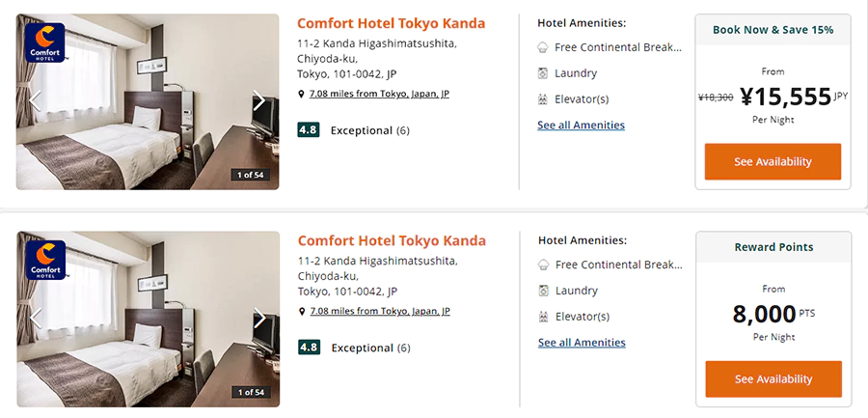The width and height of the screenshot is (868, 418).
Task: Show previous photo in first hotel listing
Action: tap(36, 100)
